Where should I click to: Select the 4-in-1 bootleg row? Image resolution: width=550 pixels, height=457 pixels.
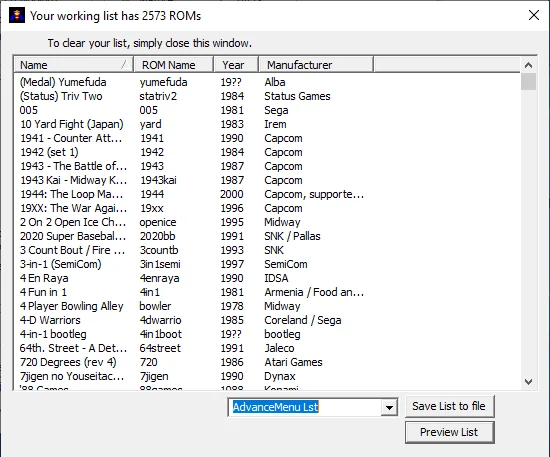[x=267, y=335]
